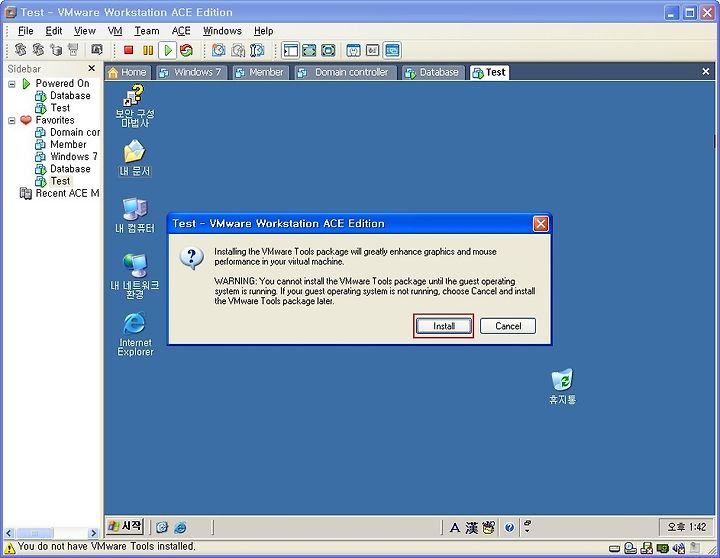
Task: Click the guest taskbar clock 오후 1:42
Action: click(686, 527)
